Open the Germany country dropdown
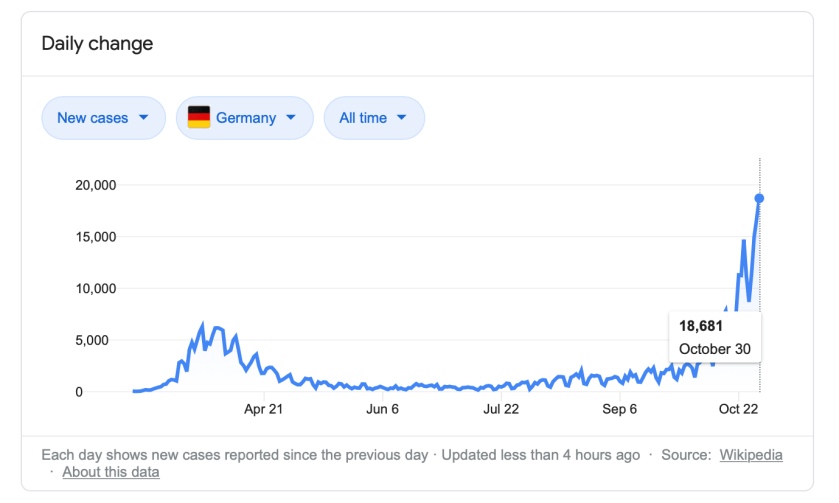Screen dimensions: 839x503 tap(244, 118)
